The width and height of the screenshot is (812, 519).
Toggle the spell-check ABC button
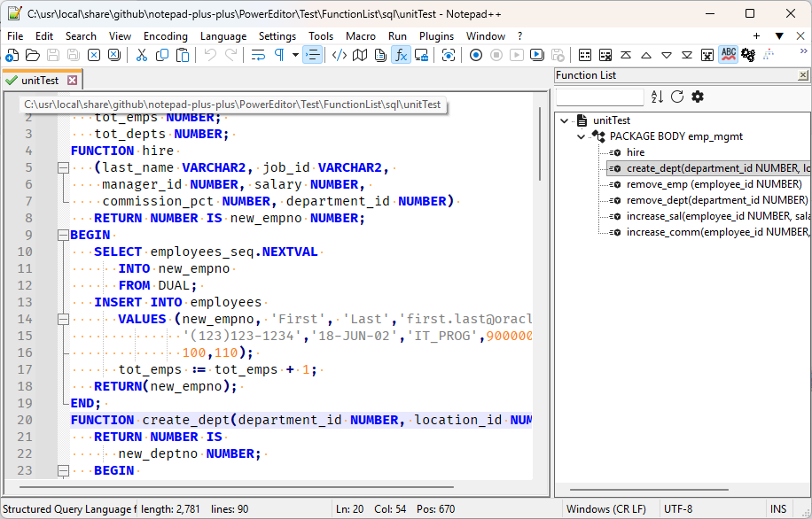click(x=728, y=55)
